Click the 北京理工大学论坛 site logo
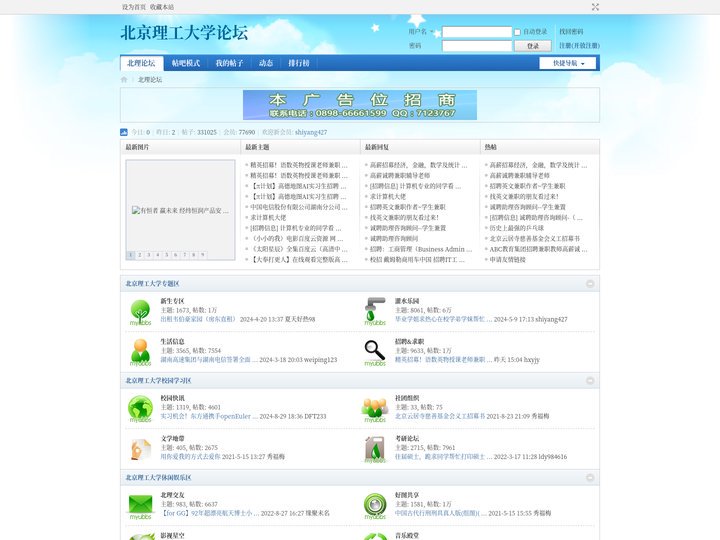The height and width of the screenshot is (540, 720). (x=184, y=33)
